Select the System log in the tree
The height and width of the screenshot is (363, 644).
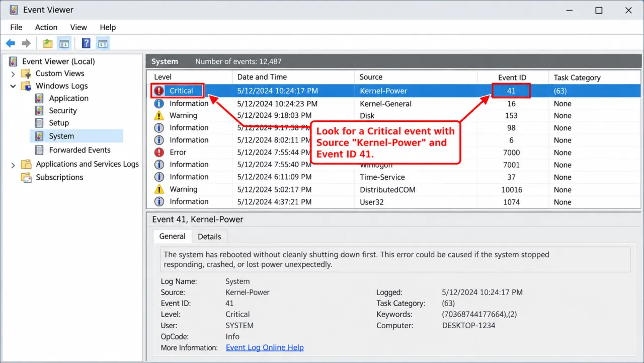[x=61, y=136]
